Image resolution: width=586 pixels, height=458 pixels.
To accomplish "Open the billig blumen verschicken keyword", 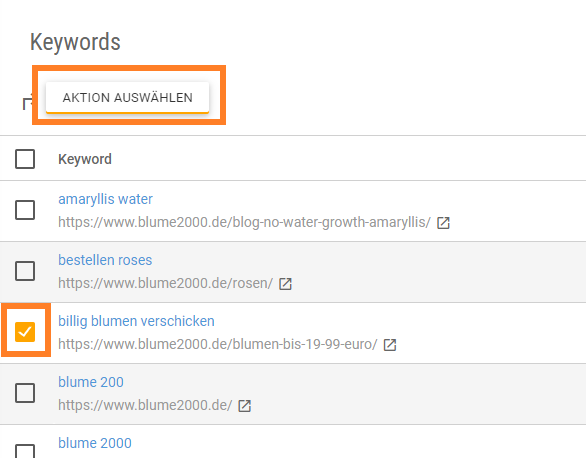I will point(136,321).
